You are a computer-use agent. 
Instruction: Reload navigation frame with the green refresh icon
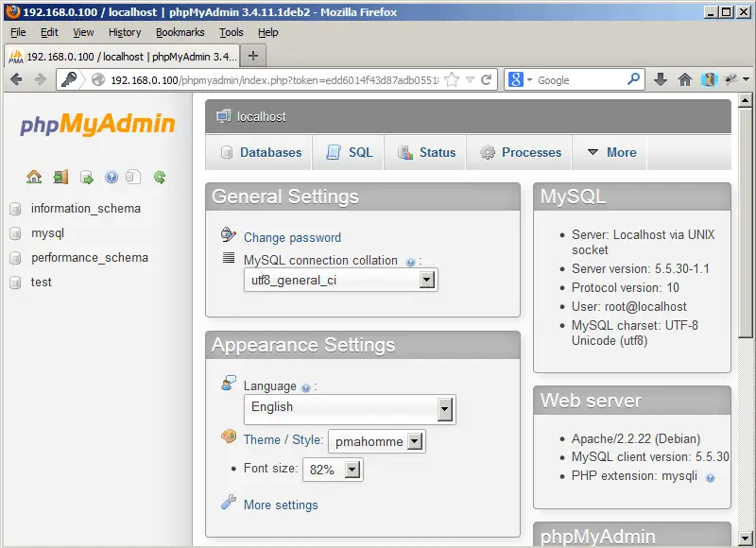(x=160, y=178)
